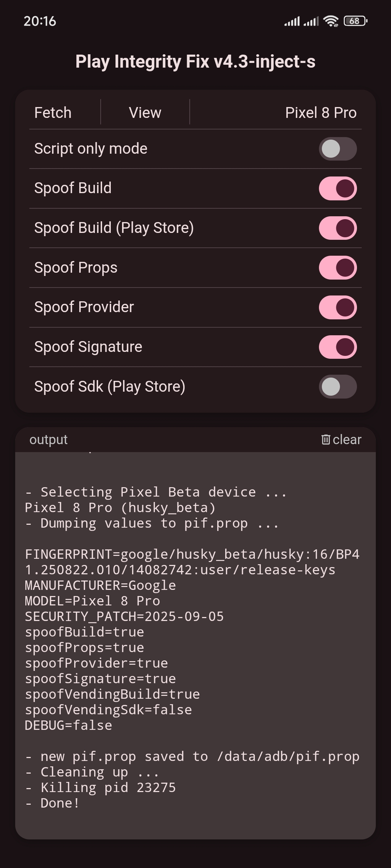Tap the battery indicator icon
391x868 pixels.
coord(355,21)
